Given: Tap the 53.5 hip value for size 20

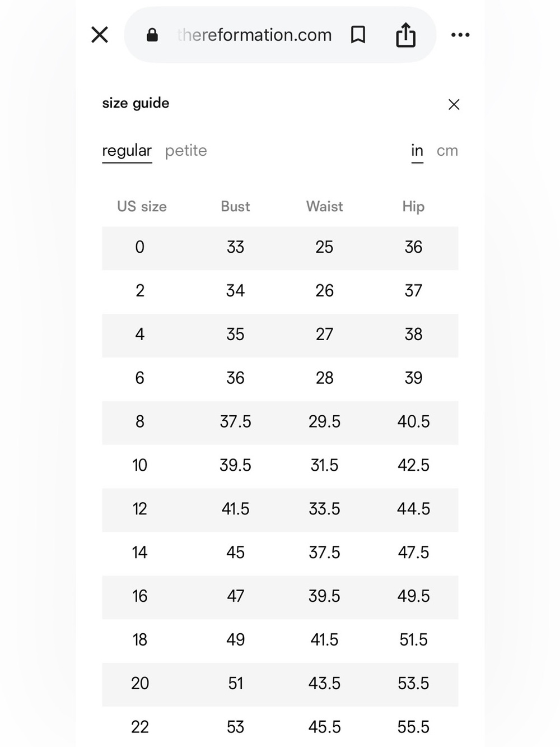Looking at the screenshot, I should pos(413,683).
